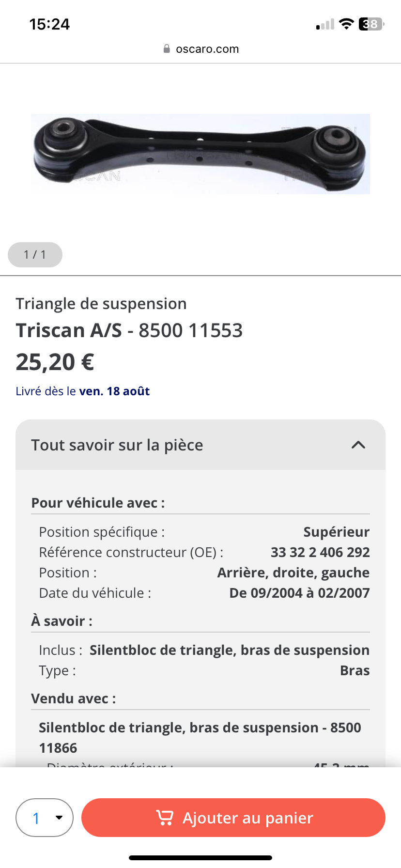The image size is (401, 868).
Task: Tap the OE reference 33 32 2 406 292
Action: point(320,552)
